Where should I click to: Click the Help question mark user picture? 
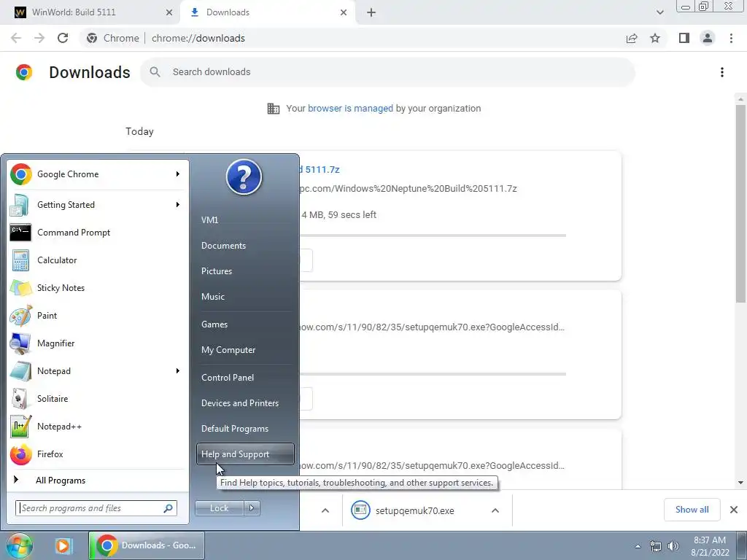[244, 177]
